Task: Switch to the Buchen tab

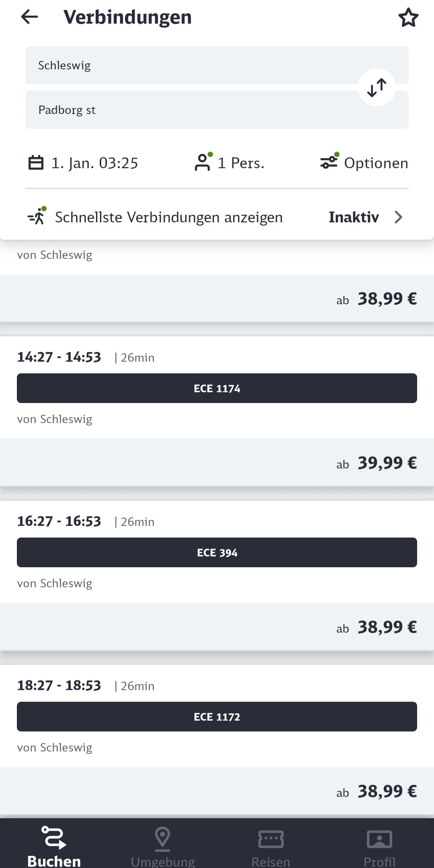Action: coord(54,843)
